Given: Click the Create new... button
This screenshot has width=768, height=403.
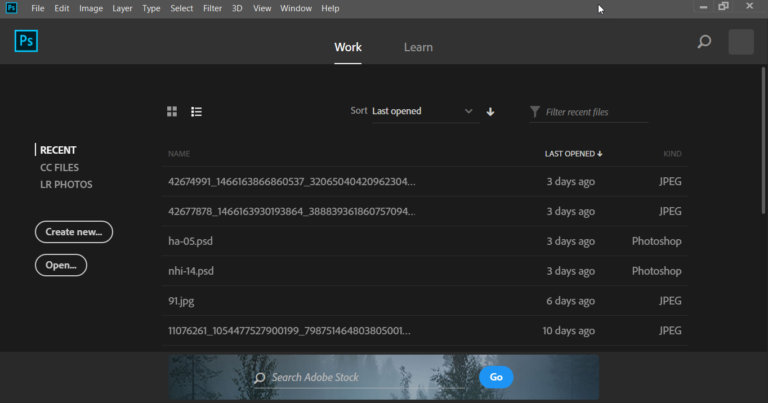Looking at the screenshot, I should (74, 232).
